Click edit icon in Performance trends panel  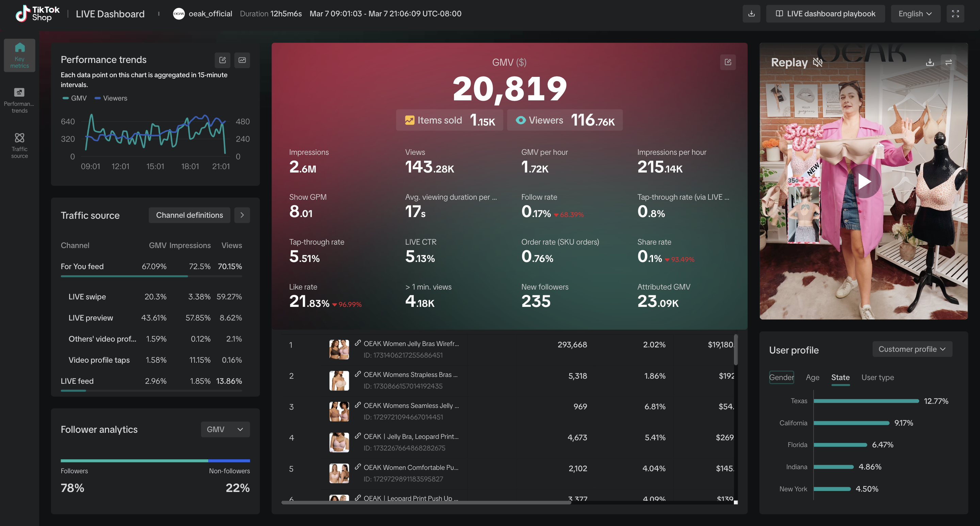point(223,60)
